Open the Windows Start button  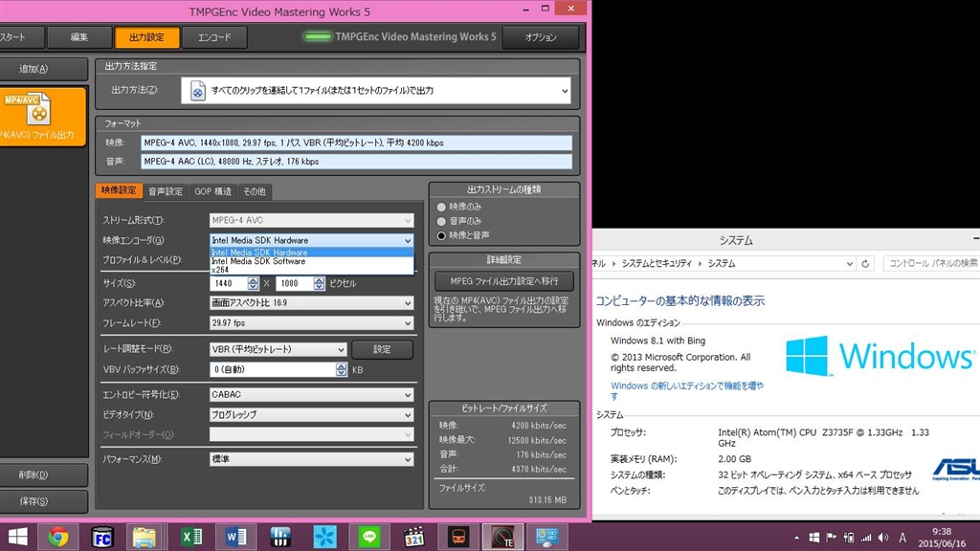17,537
